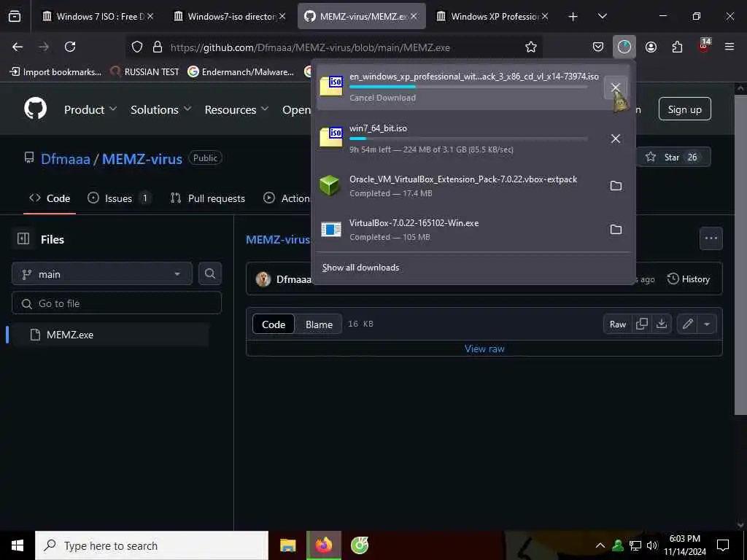Cancel the Windows XP ISO download
Viewport: 747px width, 560px height.
(616, 87)
